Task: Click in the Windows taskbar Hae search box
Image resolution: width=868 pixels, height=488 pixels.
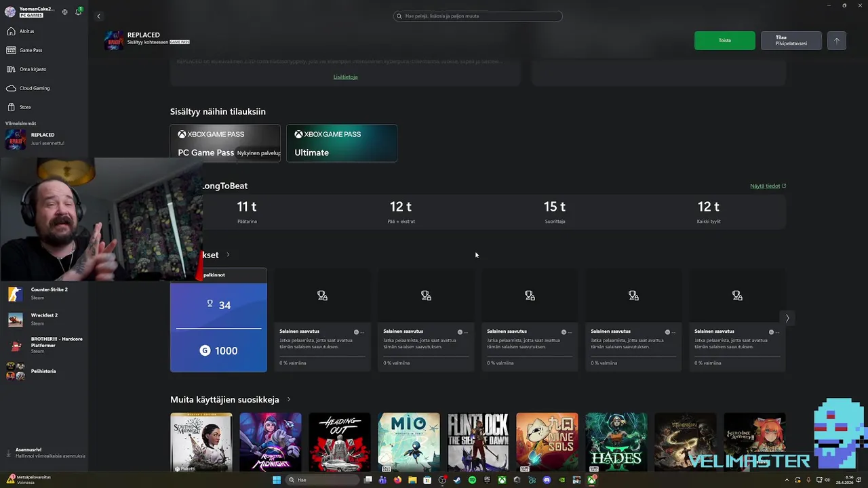Action: (322, 480)
